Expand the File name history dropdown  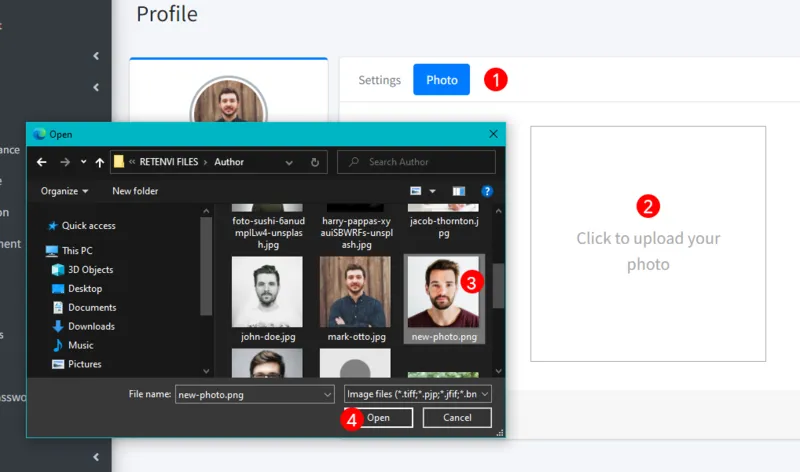[327, 395]
